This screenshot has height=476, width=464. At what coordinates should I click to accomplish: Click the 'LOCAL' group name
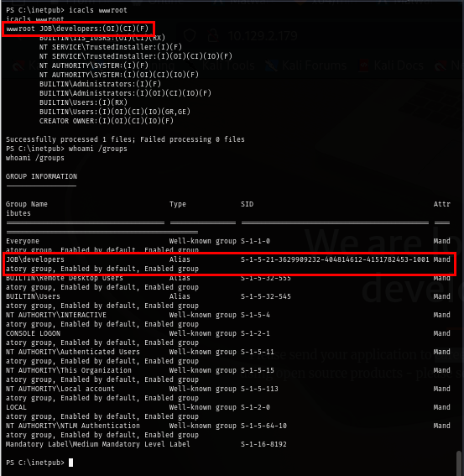[x=17, y=407]
